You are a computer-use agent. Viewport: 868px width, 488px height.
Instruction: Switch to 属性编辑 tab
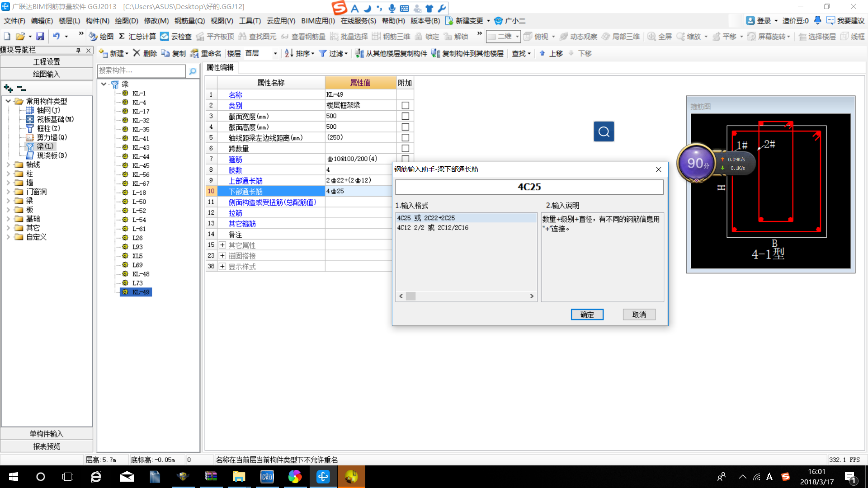[220, 67]
